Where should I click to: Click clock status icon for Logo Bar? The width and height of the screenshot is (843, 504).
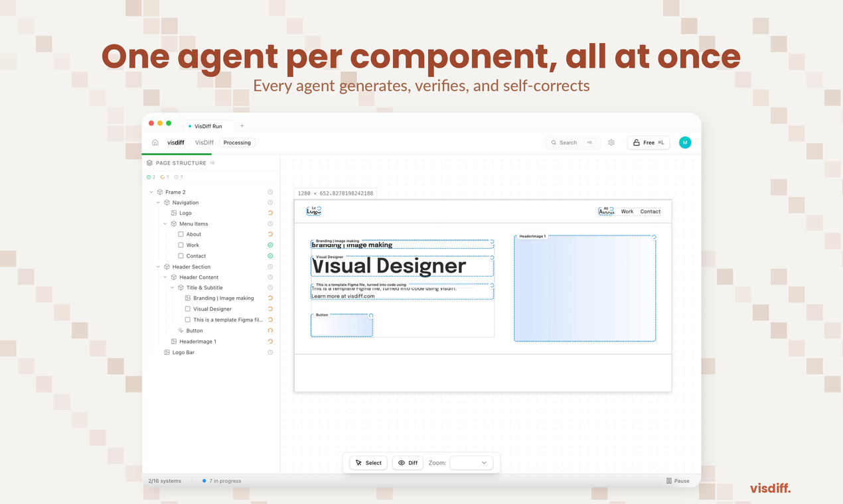tap(270, 352)
